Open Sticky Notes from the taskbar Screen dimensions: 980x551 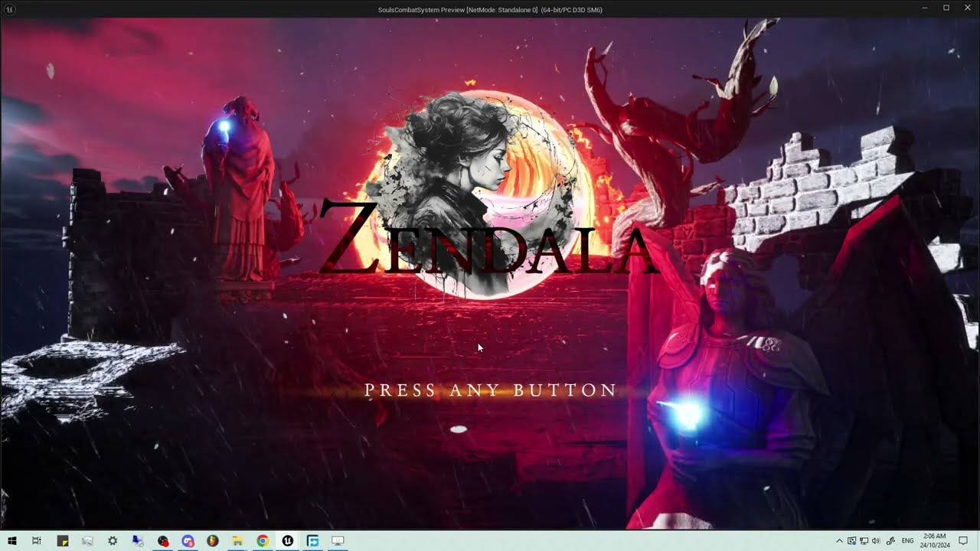[x=63, y=541]
